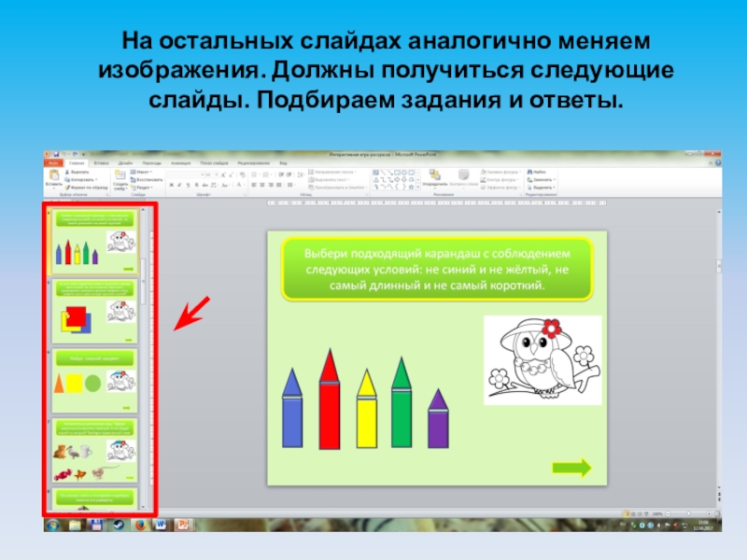The image size is (747, 560).
Task: Select the pencils slide thumbnail
Action: pos(94,240)
